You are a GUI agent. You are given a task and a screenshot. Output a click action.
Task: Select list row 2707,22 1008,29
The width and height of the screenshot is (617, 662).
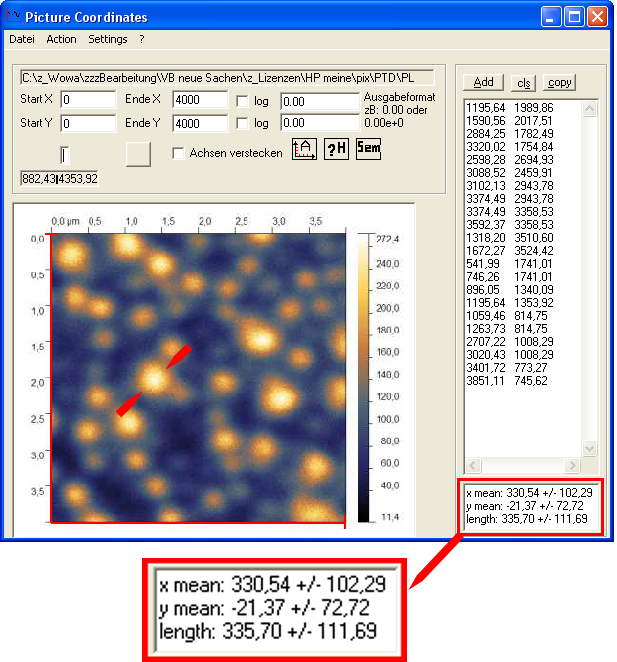point(510,342)
